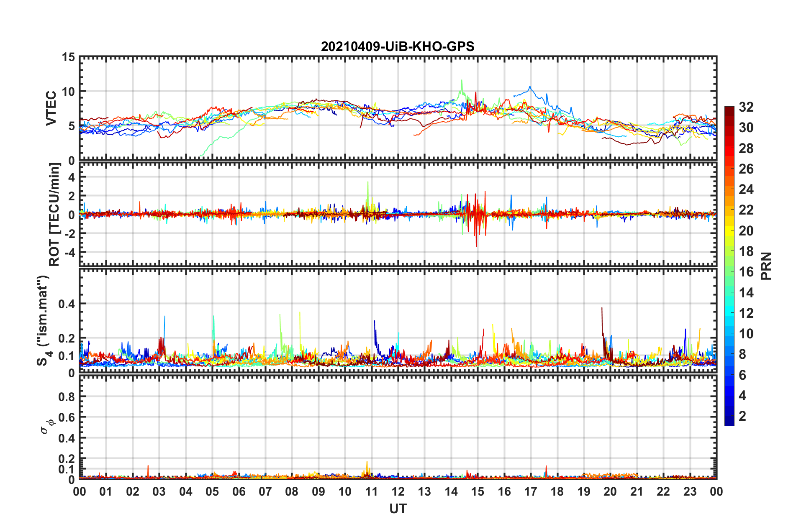Click the large ROT spike near 15 UT
The height and width of the screenshot is (532, 796).
coord(476,220)
